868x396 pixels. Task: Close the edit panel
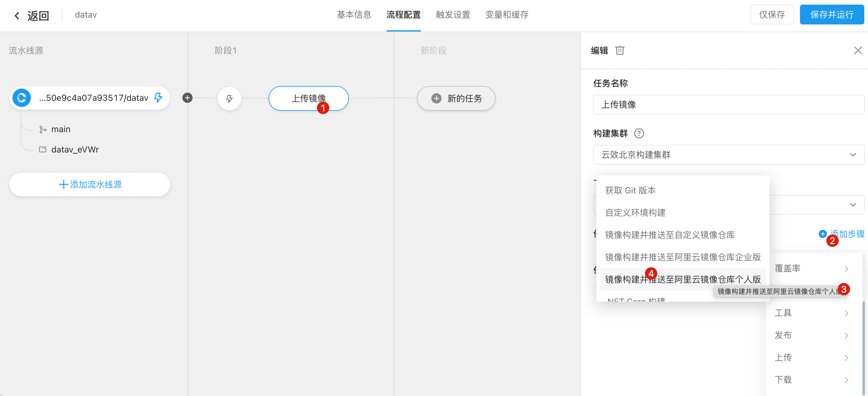(857, 50)
